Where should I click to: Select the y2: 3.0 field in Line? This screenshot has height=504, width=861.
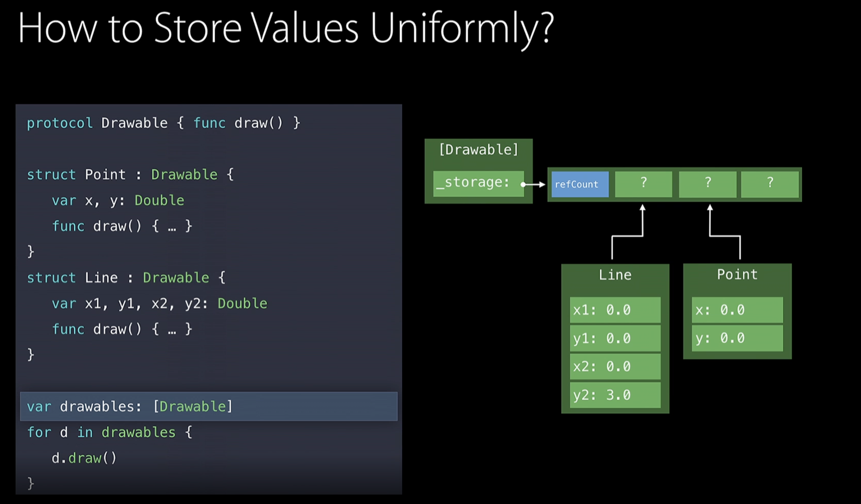[615, 395]
